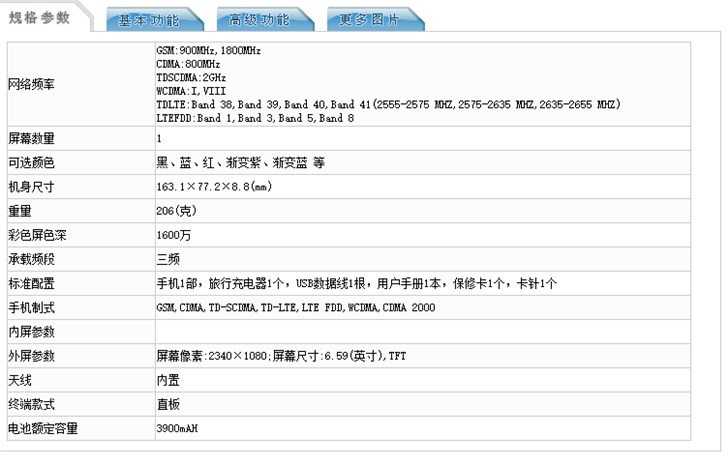Click the TDSCDMA:2GHz line
This screenshot has height=464, width=728.
(x=191, y=77)
